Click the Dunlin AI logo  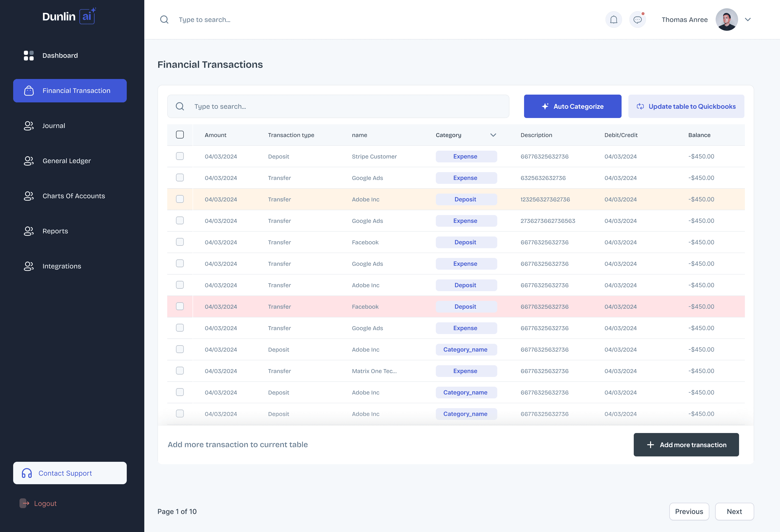69,16
